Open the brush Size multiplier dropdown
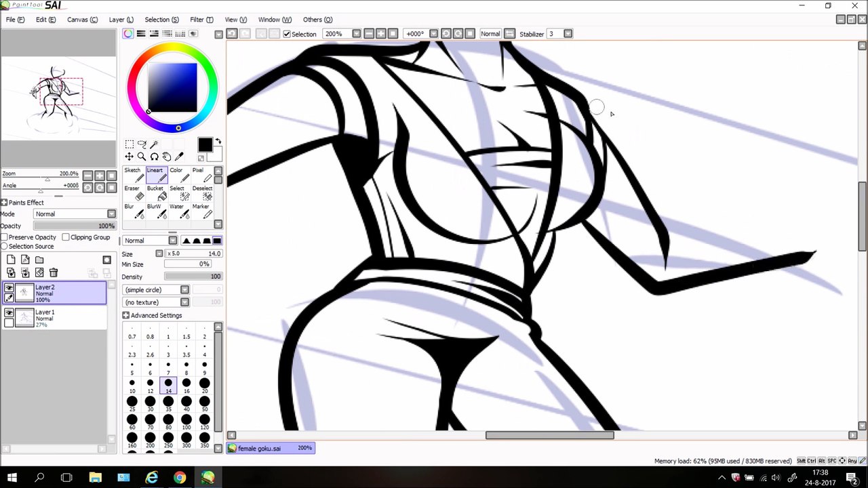This screenshot has width=868, height=488. pos(159,253)
